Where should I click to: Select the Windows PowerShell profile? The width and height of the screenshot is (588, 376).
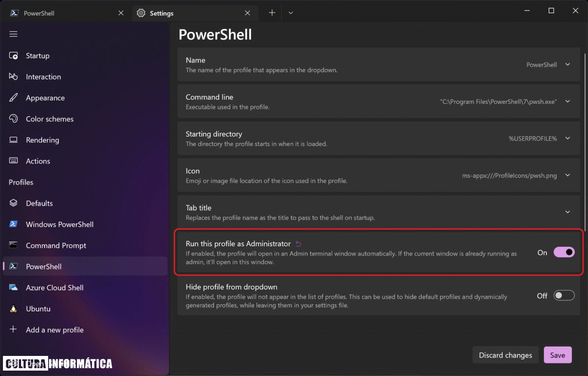click(x=85, y=224)
